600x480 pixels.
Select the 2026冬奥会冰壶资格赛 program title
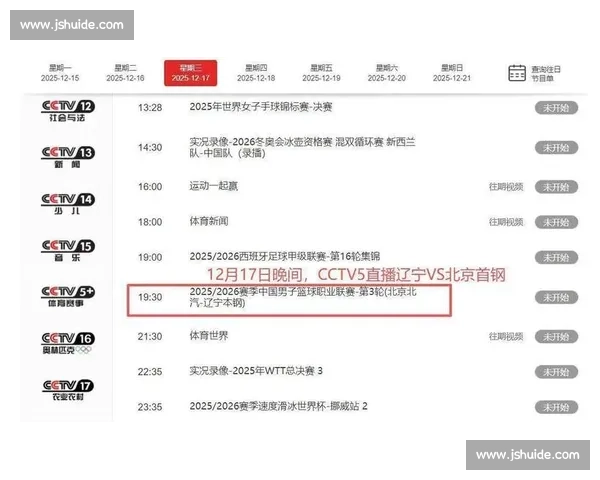[x=302, y=148]
